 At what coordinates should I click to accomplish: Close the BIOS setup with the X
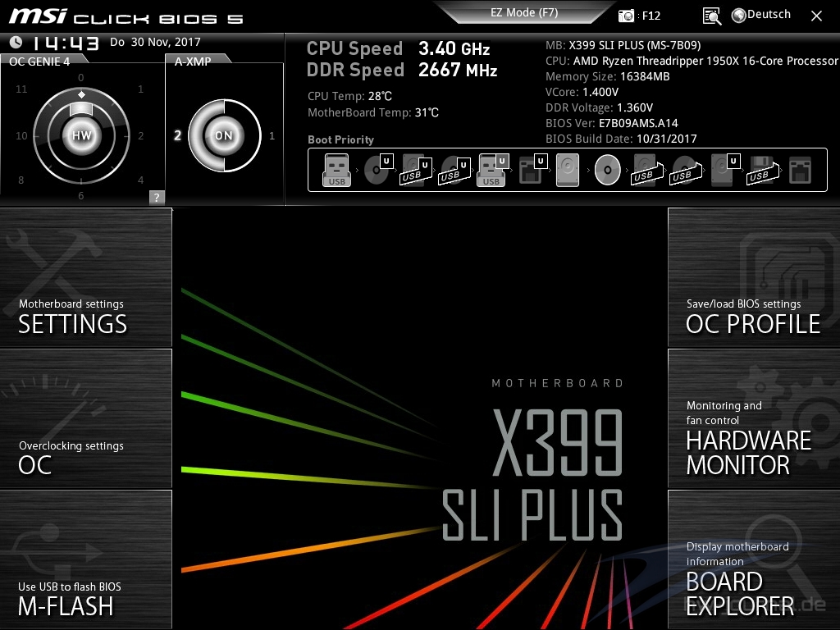pos(816,16)
